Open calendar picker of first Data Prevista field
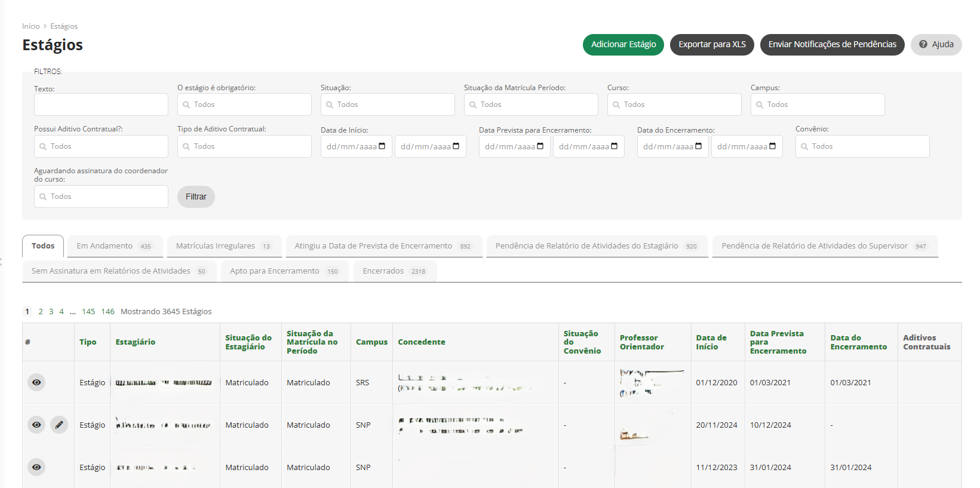This screenshot has width=980, height=488. (x=540, y=146)
